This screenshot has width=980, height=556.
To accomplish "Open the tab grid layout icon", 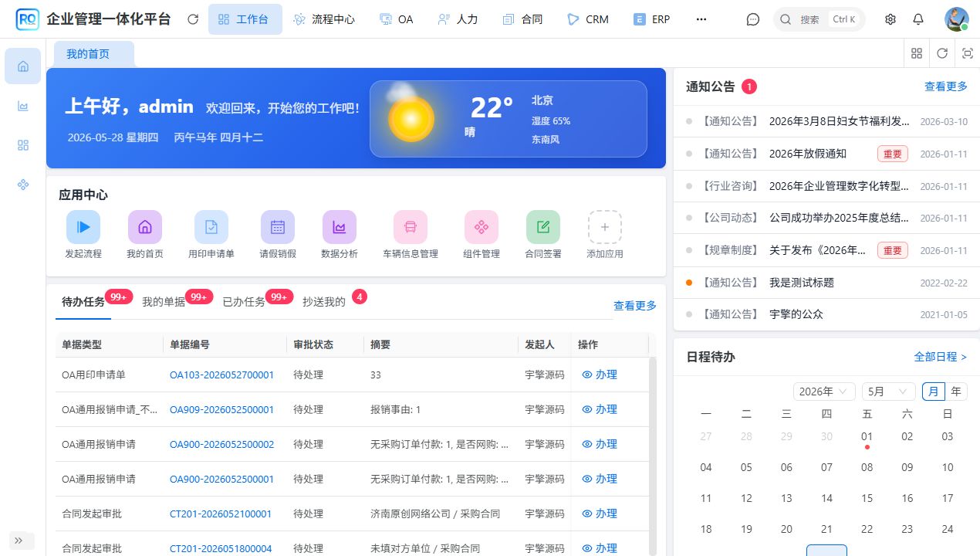I will (x=917, y=53).
